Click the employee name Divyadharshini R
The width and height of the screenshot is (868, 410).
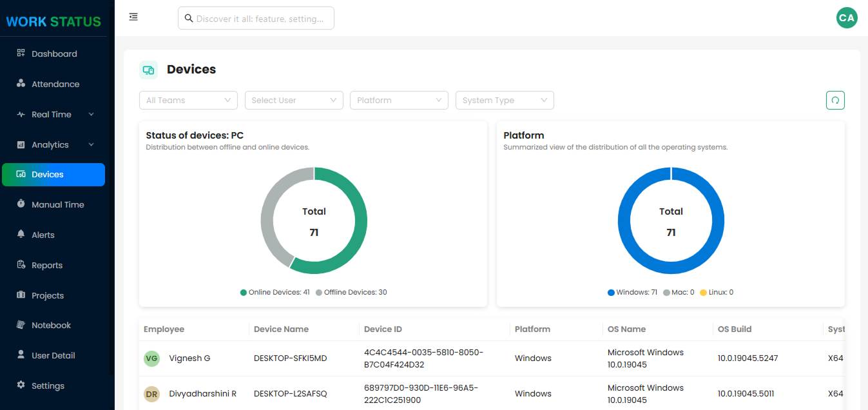pos(202,394)
